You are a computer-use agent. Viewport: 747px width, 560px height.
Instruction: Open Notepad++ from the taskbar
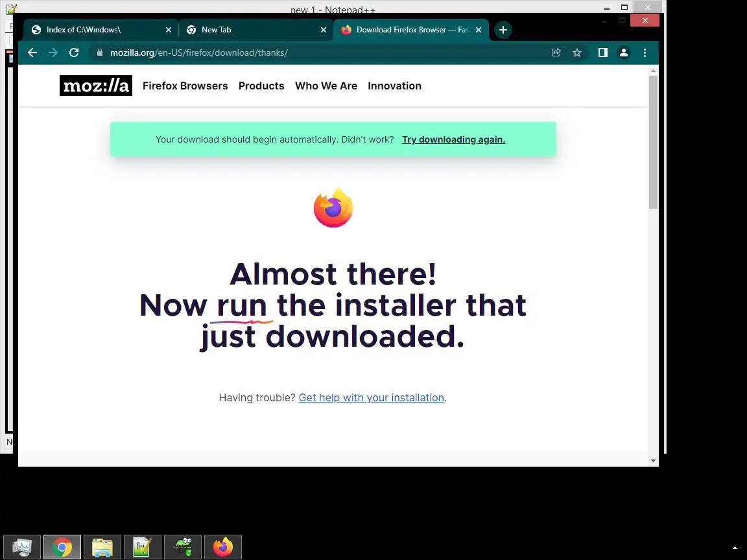(x=143, y=546)
